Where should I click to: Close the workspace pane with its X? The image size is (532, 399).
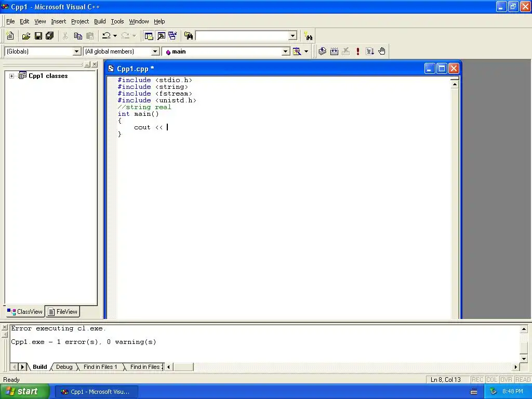coord(95,64)
